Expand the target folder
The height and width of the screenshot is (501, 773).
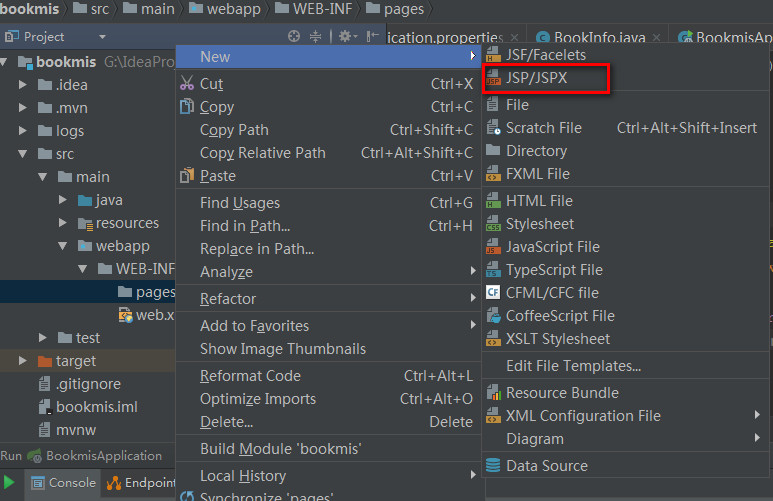click(22, 360)
